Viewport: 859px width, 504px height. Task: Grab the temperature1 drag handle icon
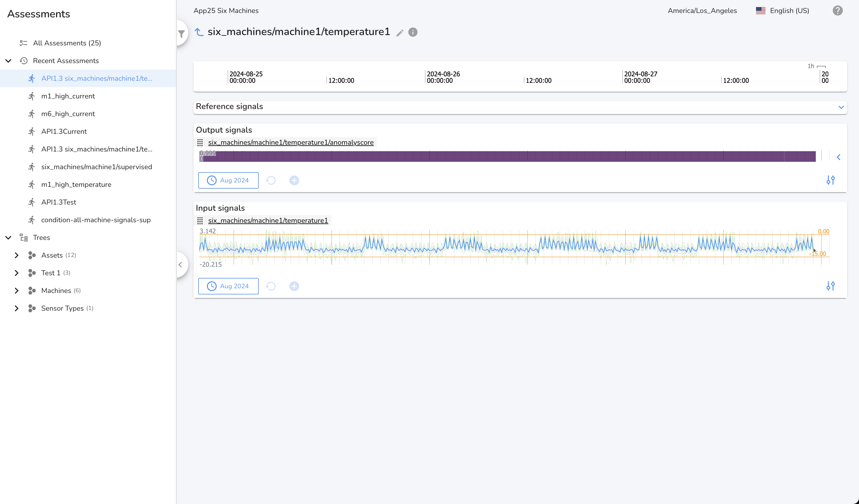coord(200,221)
